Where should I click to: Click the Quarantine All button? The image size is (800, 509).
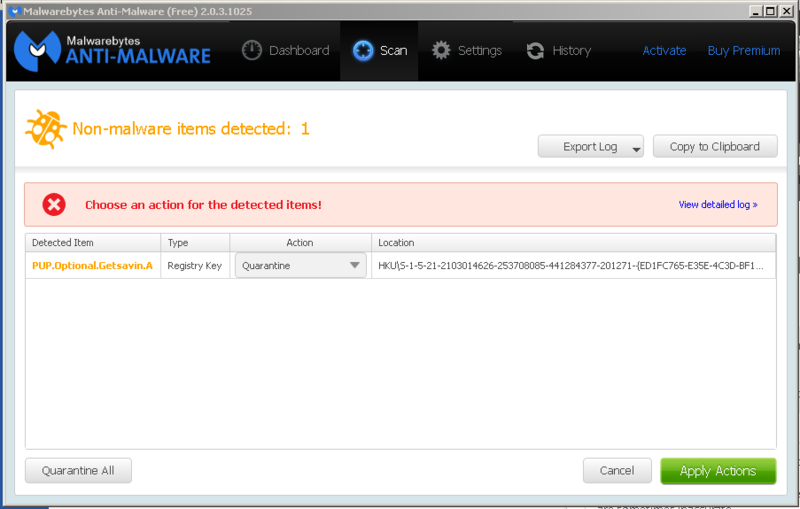78,471
